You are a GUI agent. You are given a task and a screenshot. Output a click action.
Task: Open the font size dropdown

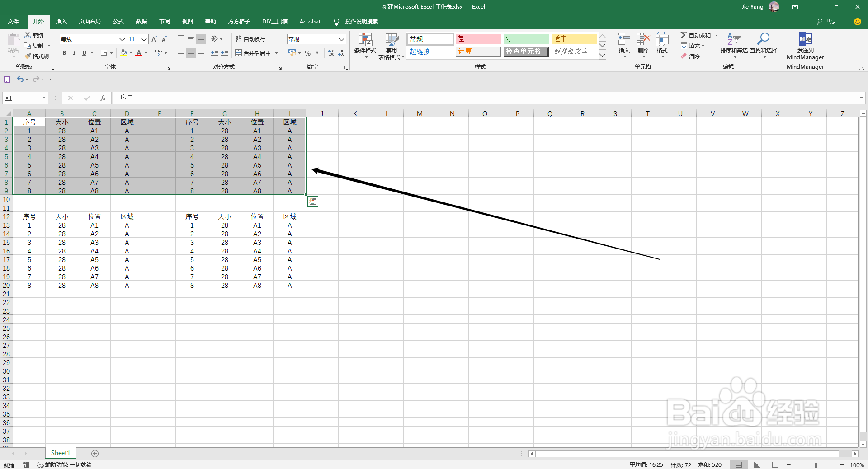(144, 39)
